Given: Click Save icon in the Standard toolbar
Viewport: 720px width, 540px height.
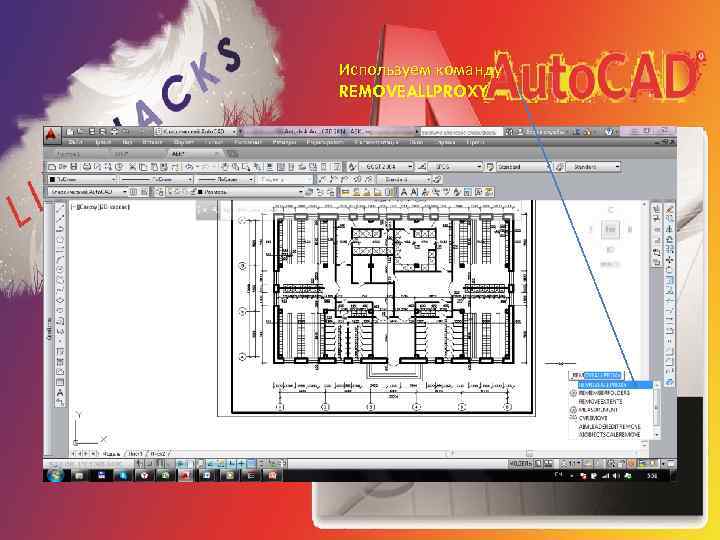Looking at the screenshot, I should click(73, 167).
